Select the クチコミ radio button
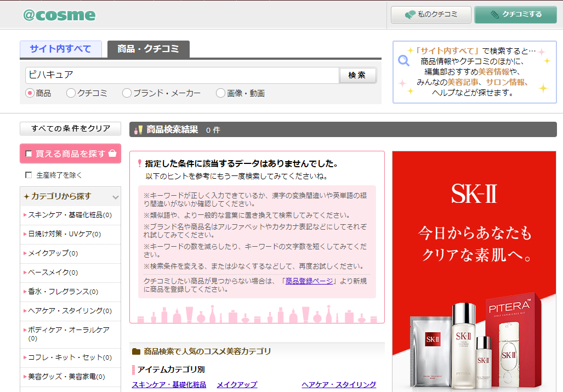This screenshot has width=563, height=392. coord(71,93)
